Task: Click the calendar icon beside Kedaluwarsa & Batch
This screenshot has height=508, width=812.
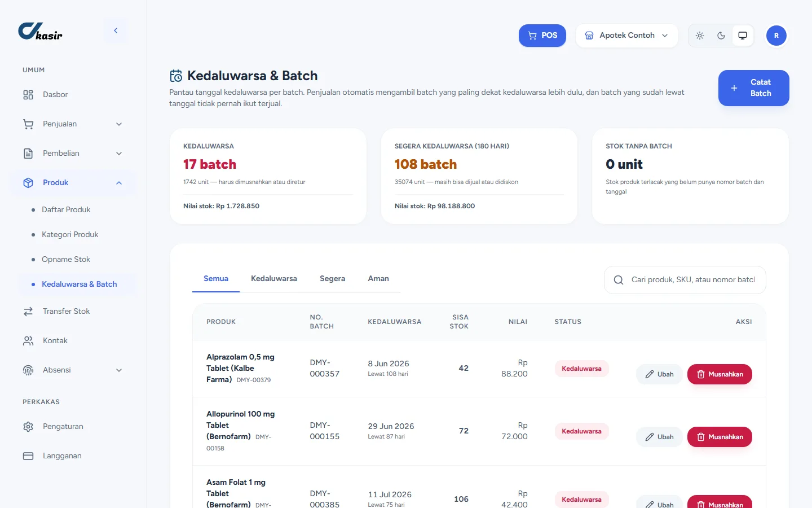Action: (x=176, y=76)
